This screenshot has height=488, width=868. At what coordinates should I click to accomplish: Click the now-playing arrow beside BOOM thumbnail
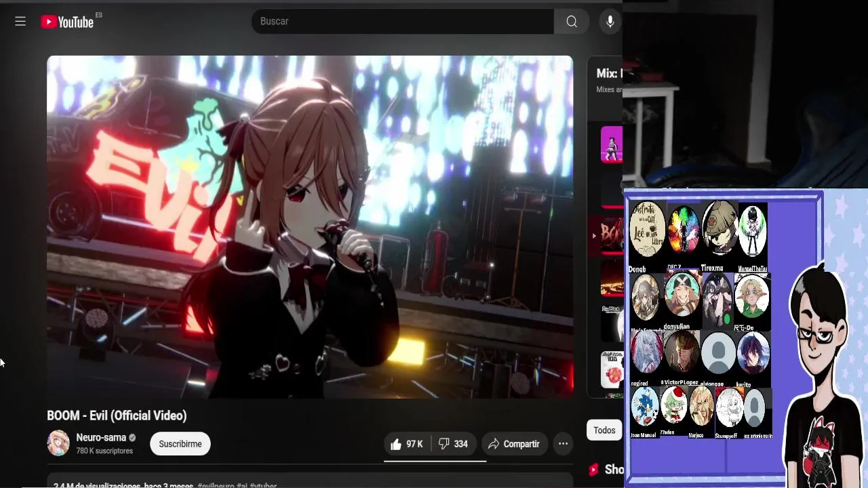click(594, 236)
